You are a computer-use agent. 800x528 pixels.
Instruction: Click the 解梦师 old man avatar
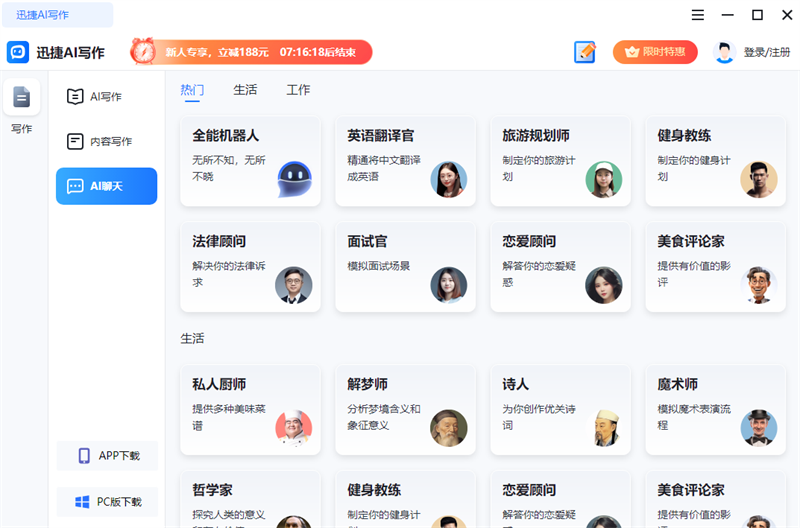click(448, 428)
